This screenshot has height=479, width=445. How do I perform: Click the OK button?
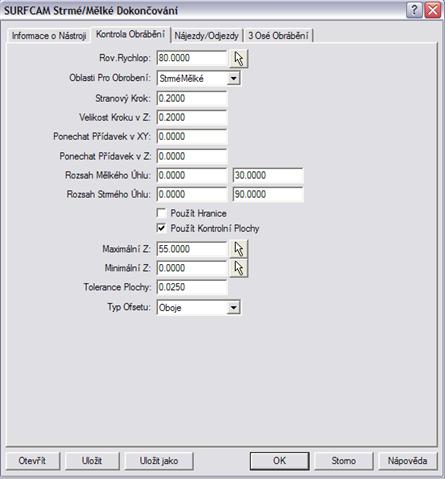click(x=279, y=461)
